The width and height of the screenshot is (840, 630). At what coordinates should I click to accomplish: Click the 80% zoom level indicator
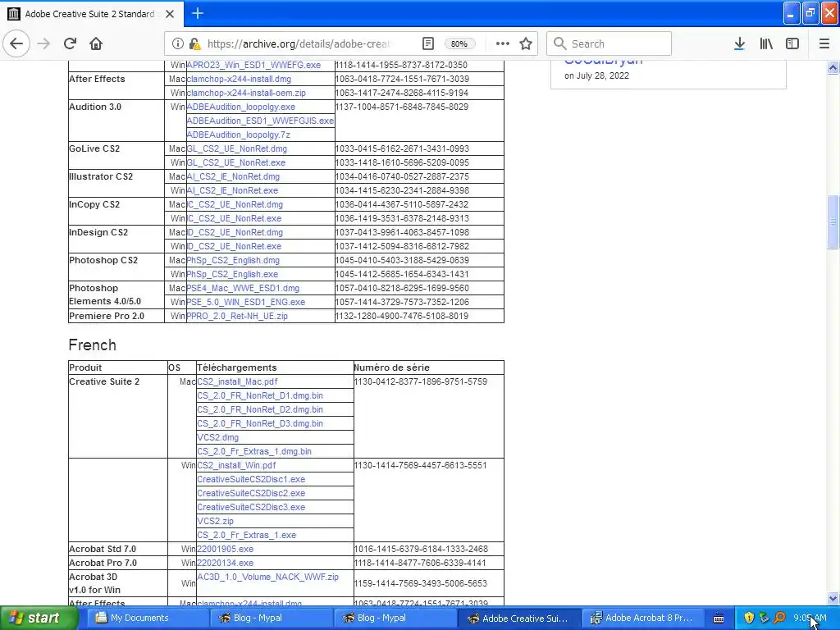(x=459, y=44)
